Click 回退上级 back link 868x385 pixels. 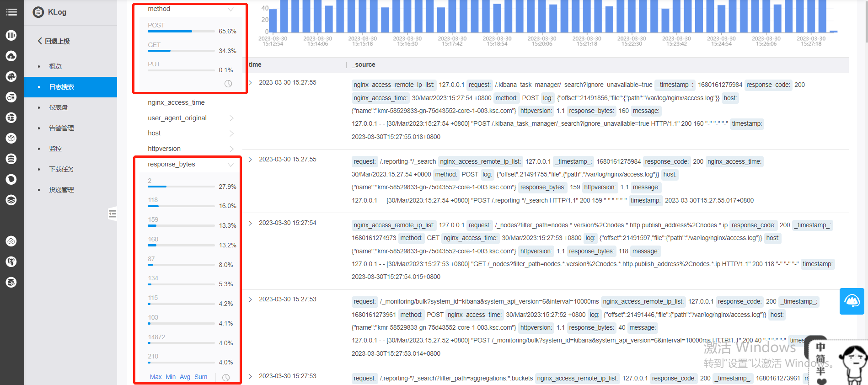click(x=54, y=41)
